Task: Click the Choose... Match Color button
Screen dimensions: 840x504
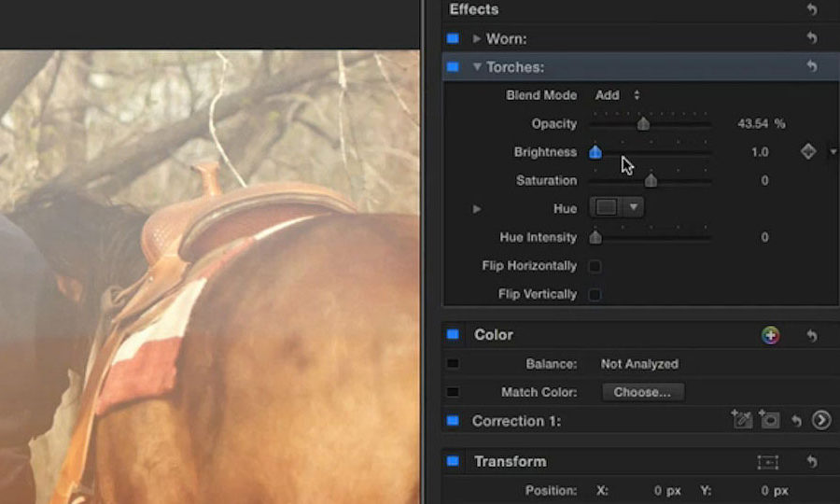Action: tap(642, 392)
